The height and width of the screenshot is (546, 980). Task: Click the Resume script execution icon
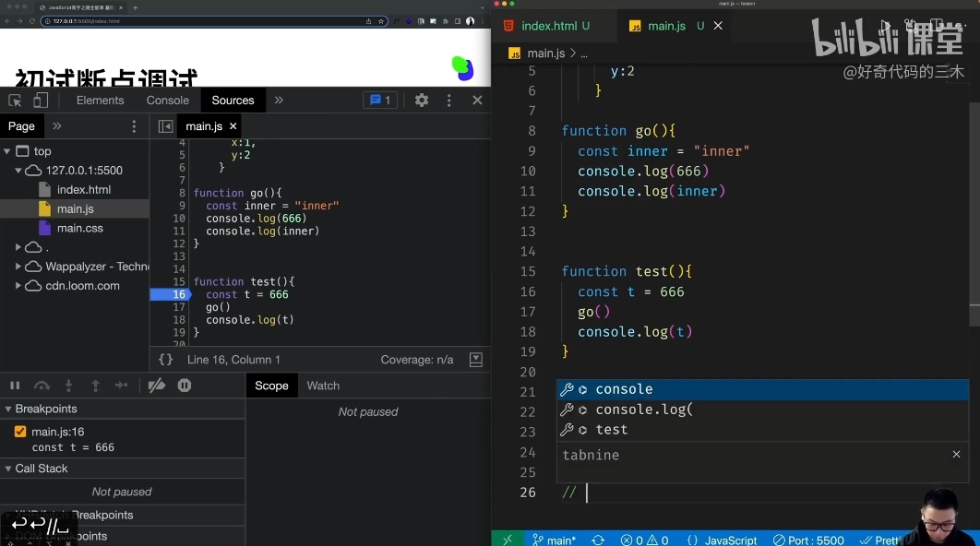pos(15,386)
